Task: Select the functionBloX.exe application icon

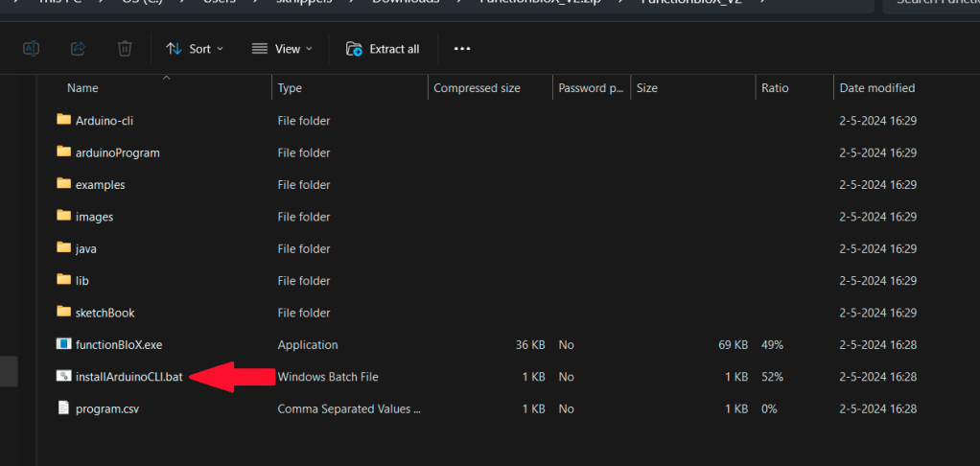Action: pos(64,344)
